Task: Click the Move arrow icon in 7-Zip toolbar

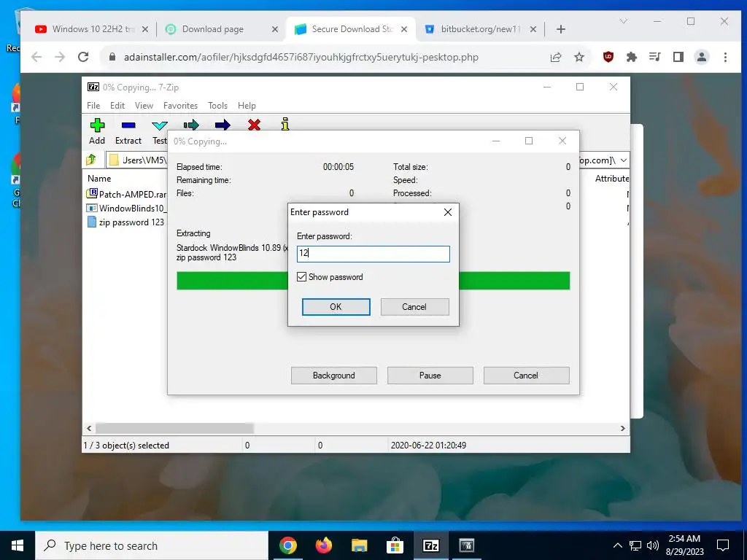Action: point(222,125)
